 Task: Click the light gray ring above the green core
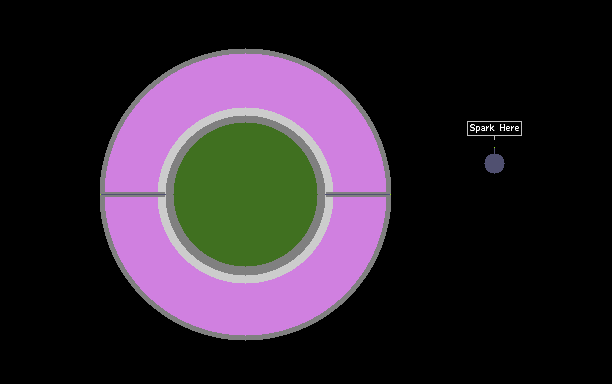click(246, 112)
